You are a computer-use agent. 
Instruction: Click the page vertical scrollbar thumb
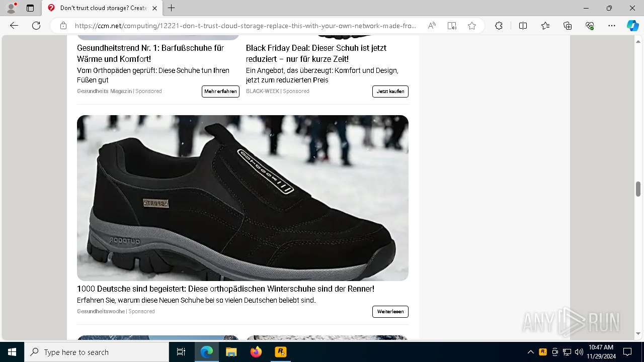coord(638,189)
